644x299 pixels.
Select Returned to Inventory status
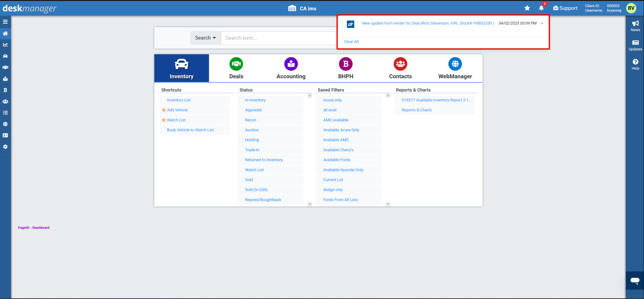coord(270,160)
